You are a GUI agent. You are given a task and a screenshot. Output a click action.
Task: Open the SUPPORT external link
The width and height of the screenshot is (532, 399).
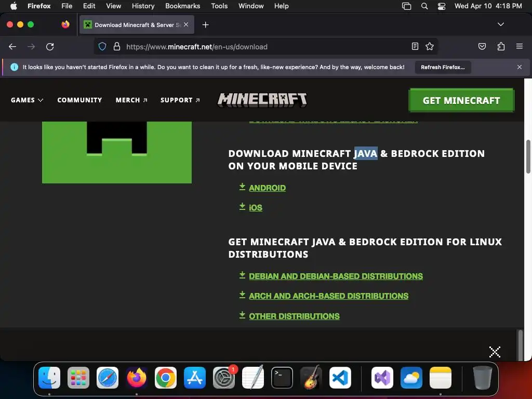point(180,100)
